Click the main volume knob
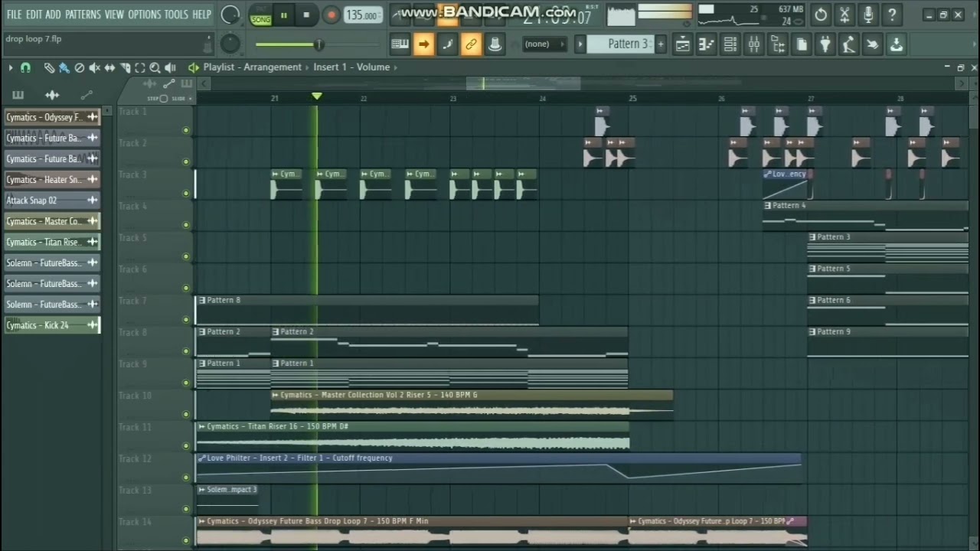Screen dimensions: 980x551 [230, 15]
